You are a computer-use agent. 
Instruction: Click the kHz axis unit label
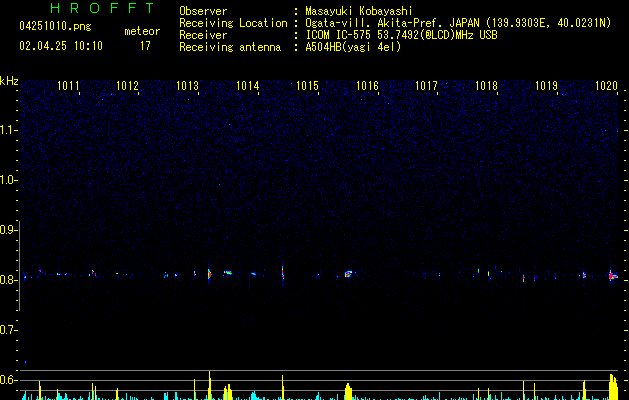coord(9,81)
